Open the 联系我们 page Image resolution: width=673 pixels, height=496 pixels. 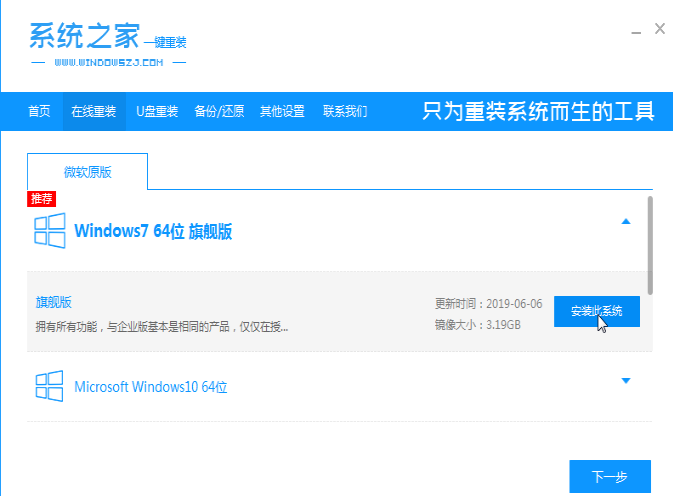[x=345, y=111]
